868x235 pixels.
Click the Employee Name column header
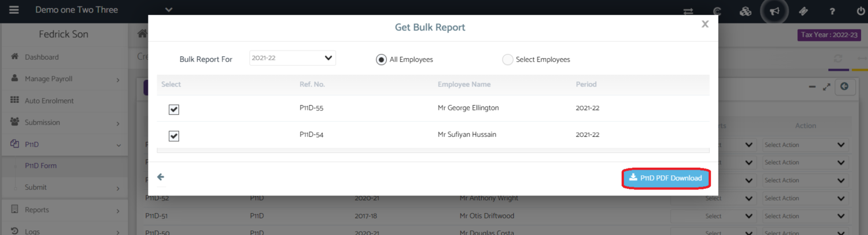464,84
